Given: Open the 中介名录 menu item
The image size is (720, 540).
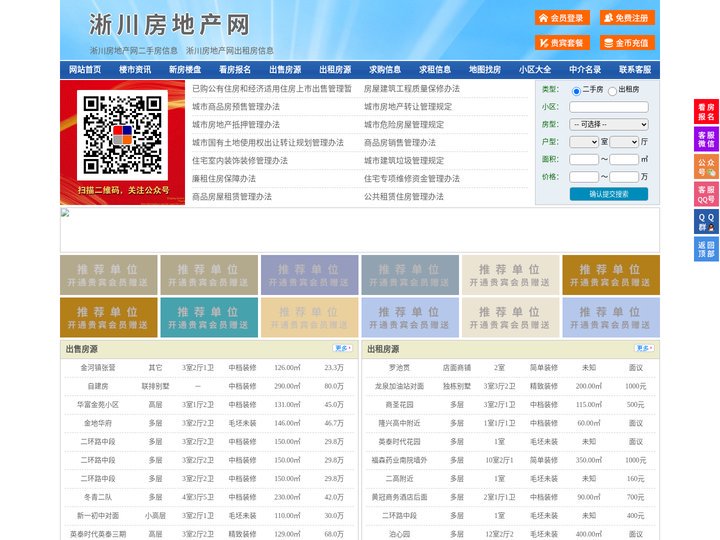Looking at the screenshot, I should click(585, 70).
